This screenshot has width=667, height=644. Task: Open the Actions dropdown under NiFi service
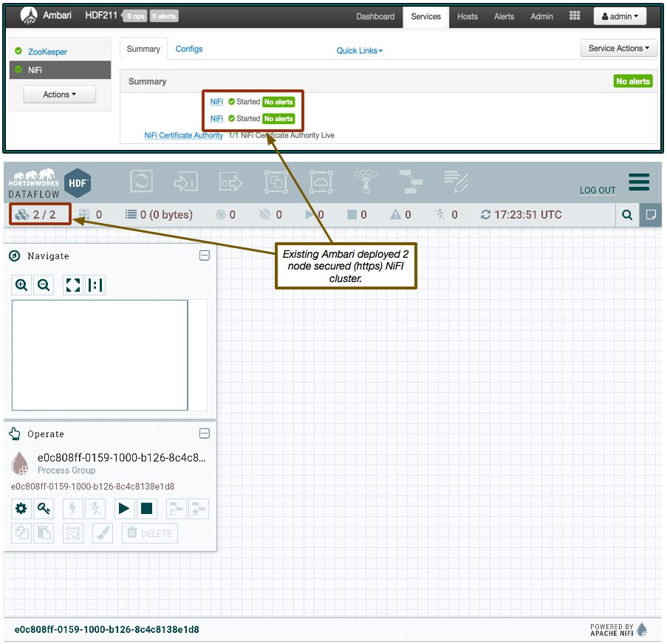point(59,95)
